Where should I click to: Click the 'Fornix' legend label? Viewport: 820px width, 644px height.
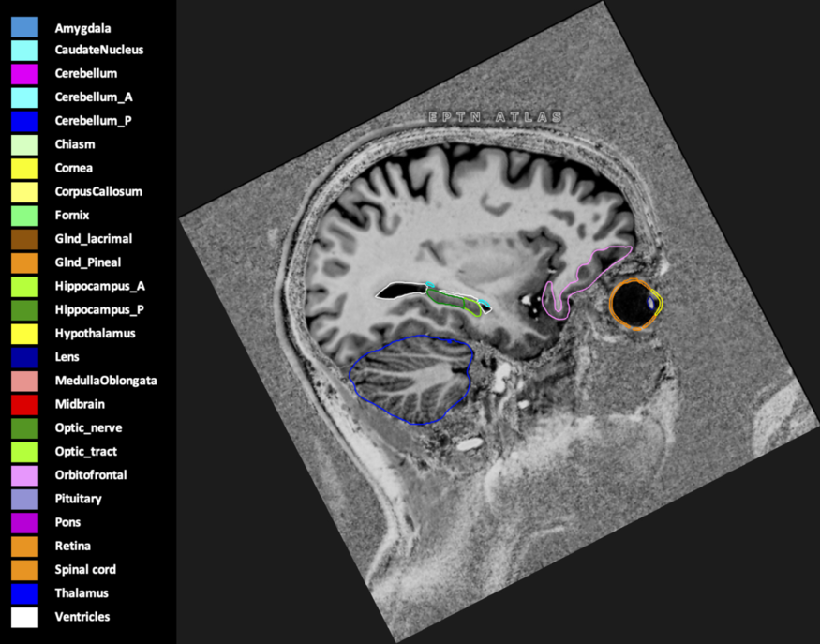(x=72, y=215)
